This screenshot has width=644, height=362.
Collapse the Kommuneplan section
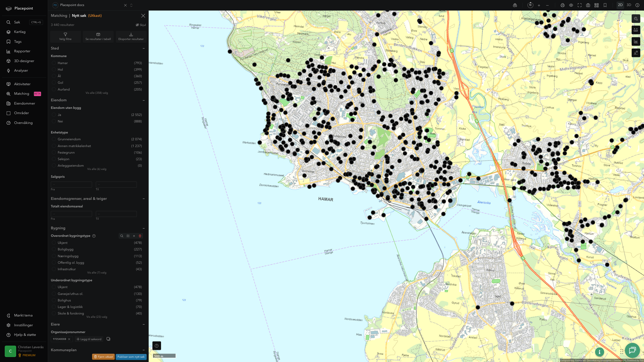tap(144, 350)
